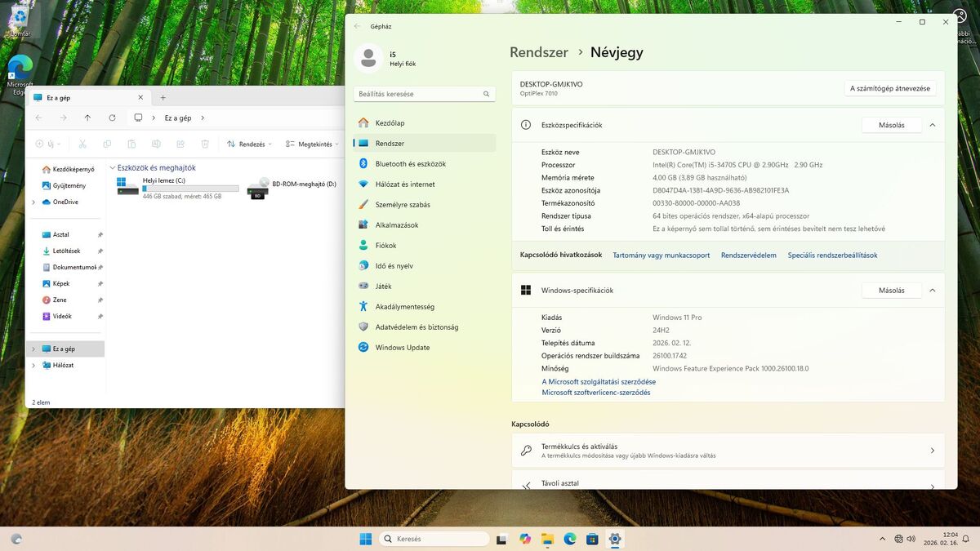This screenshot has height=551, width=980.
Task: Click the A számítógép átnevezése button
Action: point(890,88)
